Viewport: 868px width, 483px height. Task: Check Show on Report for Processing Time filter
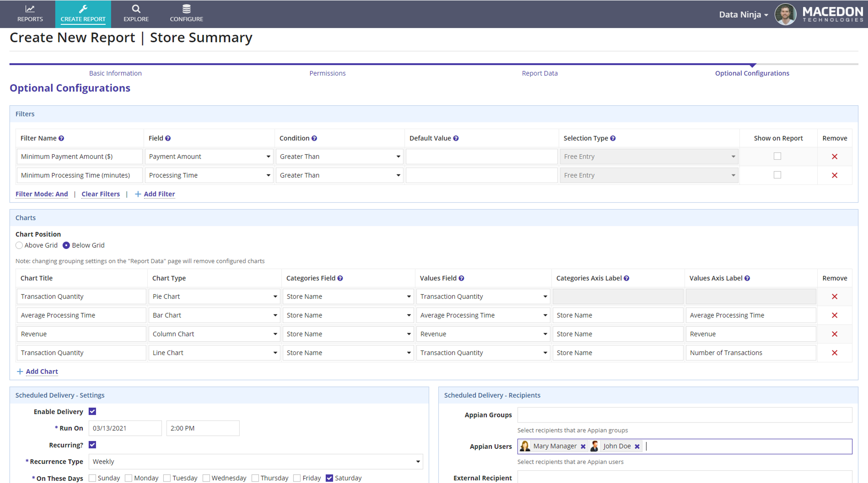[777, 175]
